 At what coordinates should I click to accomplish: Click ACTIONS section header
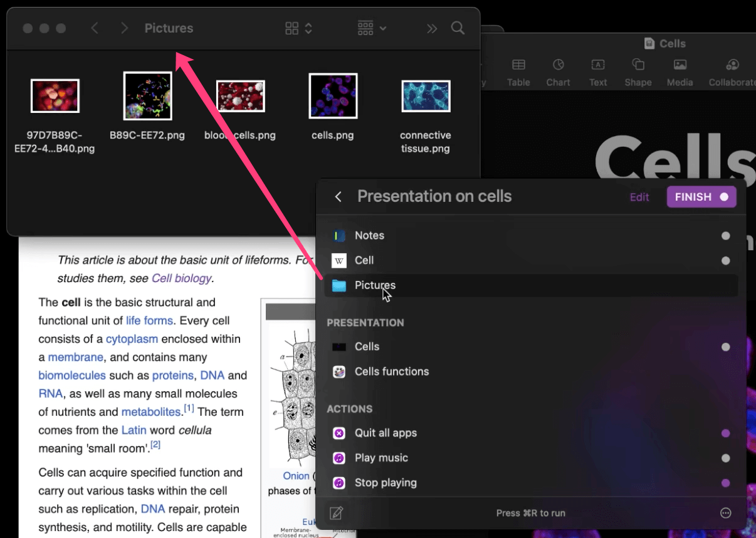pyautogui.click(x=350, y=409)
